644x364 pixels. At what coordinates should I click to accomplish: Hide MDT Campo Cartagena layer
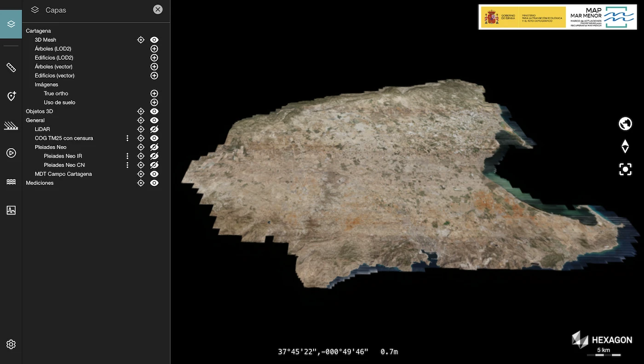[154, 174]
